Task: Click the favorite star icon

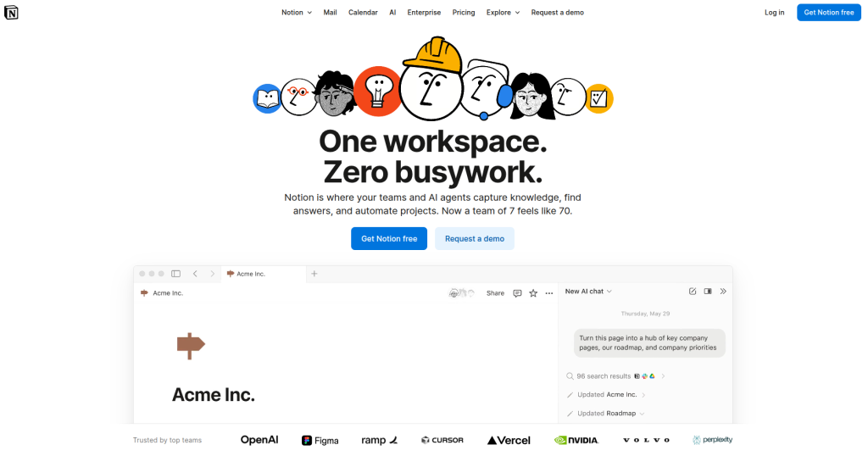Action: [533, 293]
